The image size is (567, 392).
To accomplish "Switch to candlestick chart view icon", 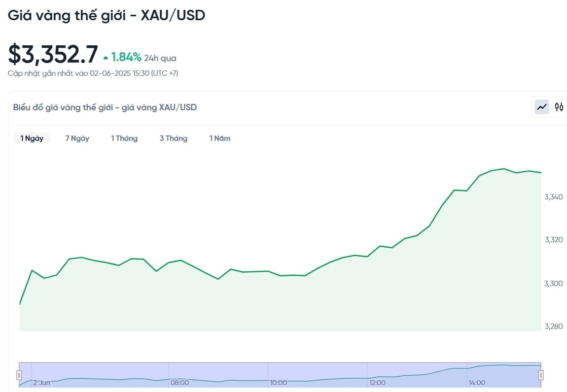I will (x=559, y=107).
